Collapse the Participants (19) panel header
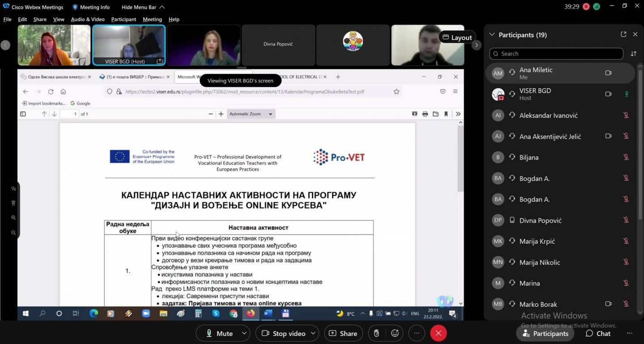Screen dimensions: 644x344 coord(492,34)
